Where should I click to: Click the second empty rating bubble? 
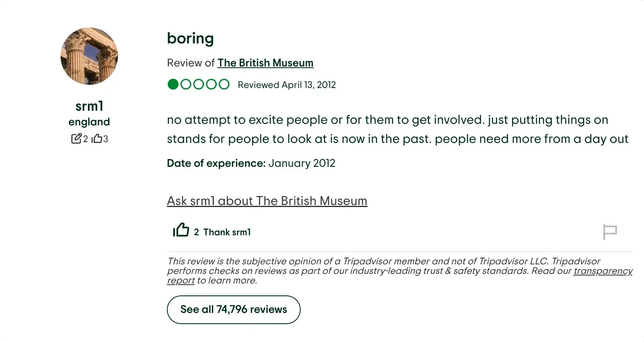click(x=186, y=84)
